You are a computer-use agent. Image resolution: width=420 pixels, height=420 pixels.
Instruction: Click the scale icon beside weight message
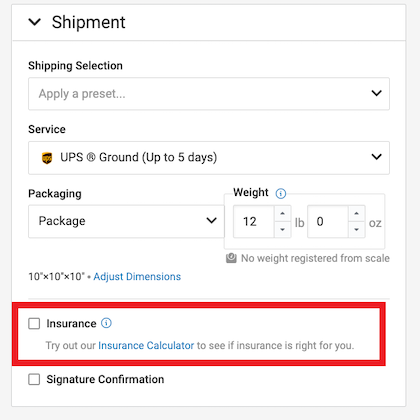(x=231, y=258)
